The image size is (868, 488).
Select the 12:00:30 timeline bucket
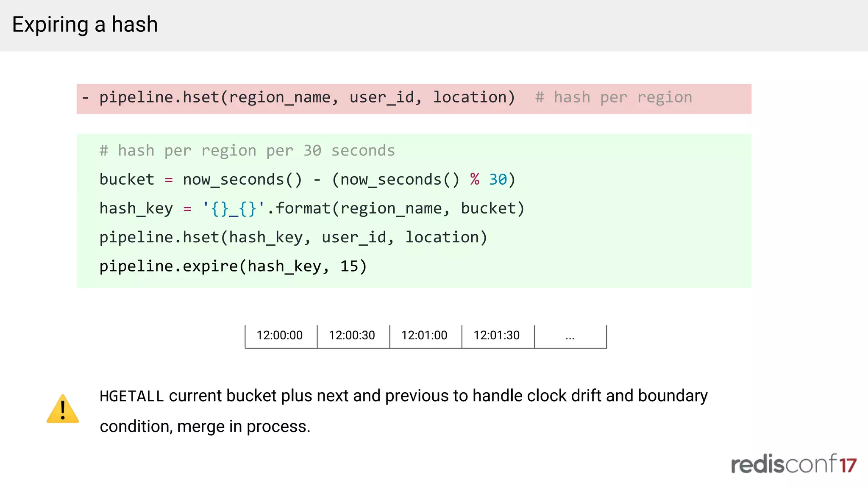pos(353,336)
